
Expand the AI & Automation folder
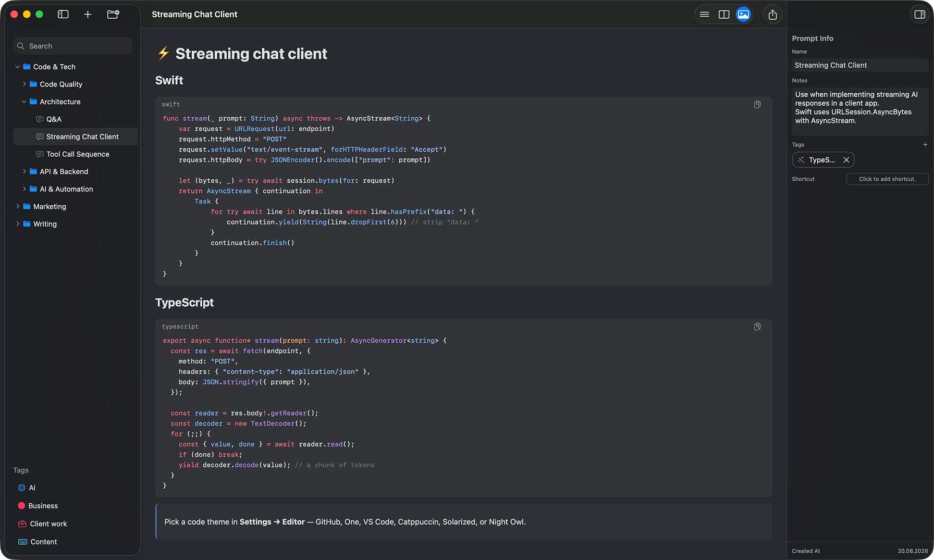24,189
